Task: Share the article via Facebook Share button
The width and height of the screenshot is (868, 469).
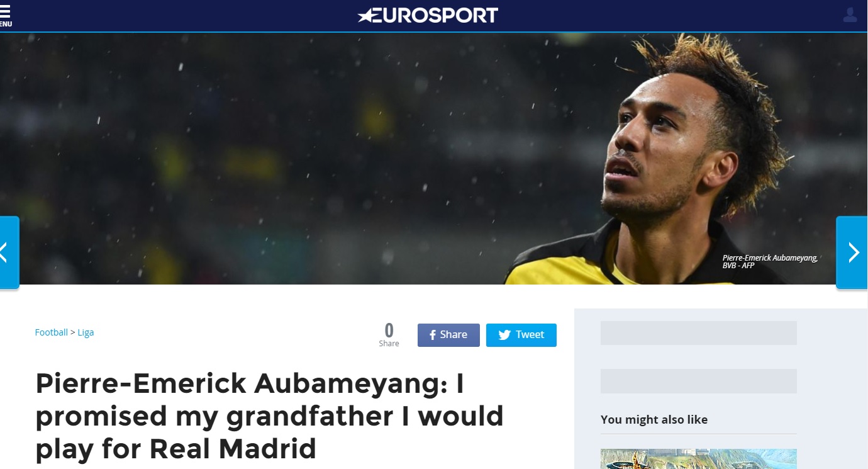Action: pos(448,335)
